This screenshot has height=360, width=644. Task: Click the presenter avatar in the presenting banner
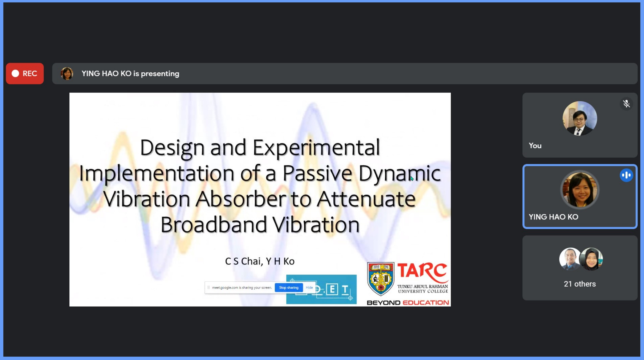[67, 74]
